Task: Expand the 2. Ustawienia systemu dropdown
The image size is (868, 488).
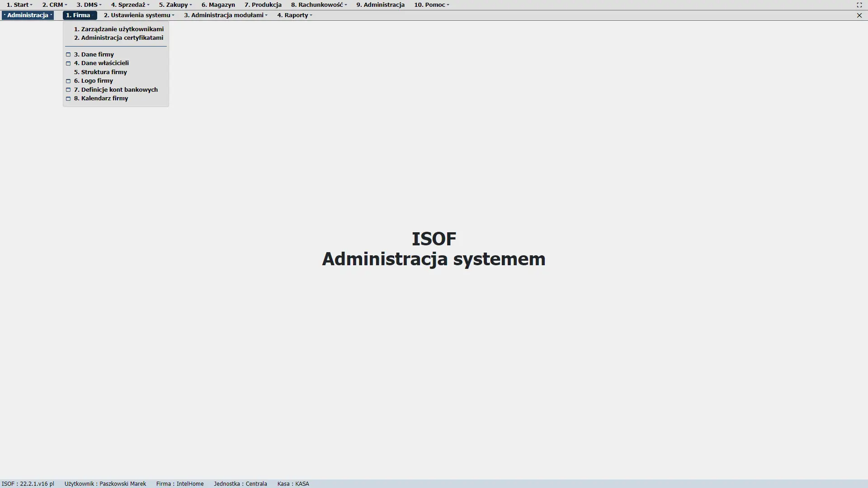Action: click(x=139, y=15)
